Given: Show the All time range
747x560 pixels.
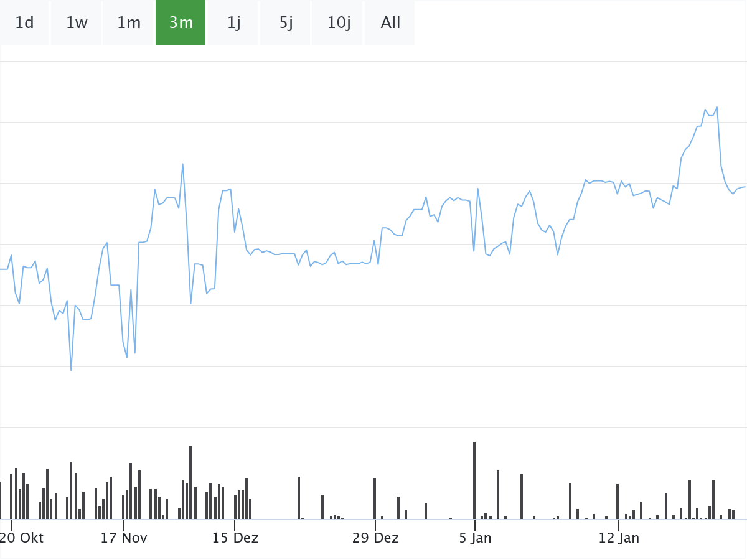Looking at the screenshot, I should coord(390,23).
